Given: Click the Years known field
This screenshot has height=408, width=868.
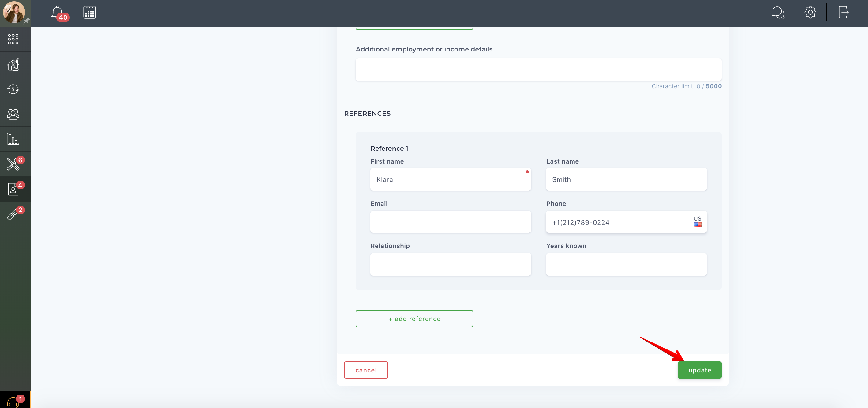Looking at the screenshot, I should [626, 264].
